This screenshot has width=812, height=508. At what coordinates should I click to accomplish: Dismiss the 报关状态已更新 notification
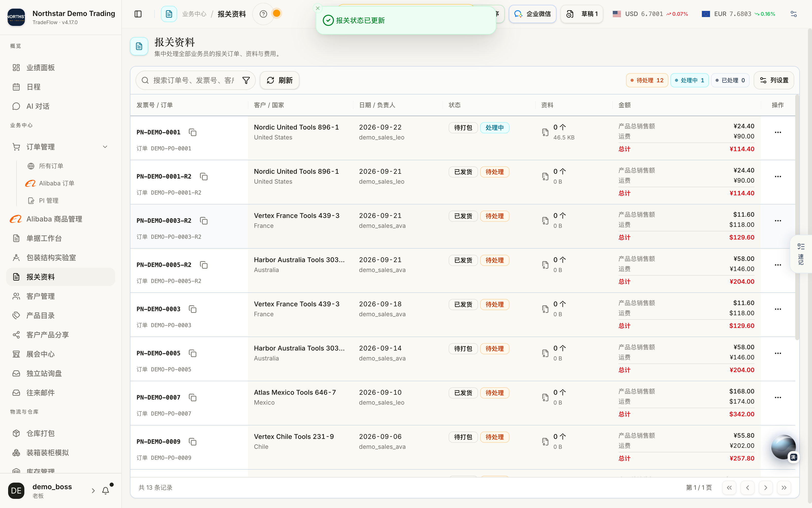tap(318, 8)
